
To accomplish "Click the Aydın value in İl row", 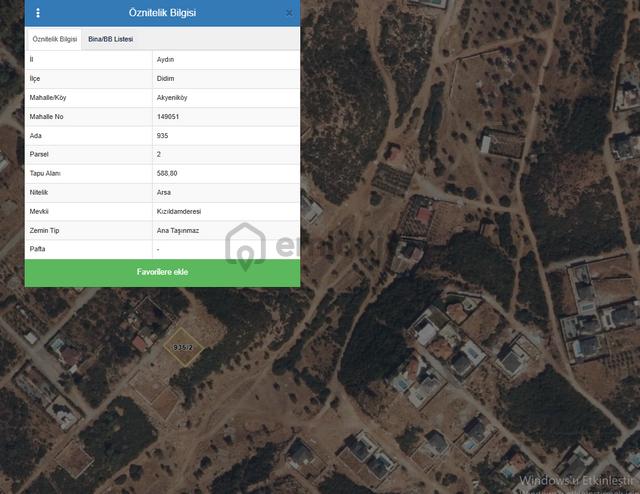I will 165,60.
